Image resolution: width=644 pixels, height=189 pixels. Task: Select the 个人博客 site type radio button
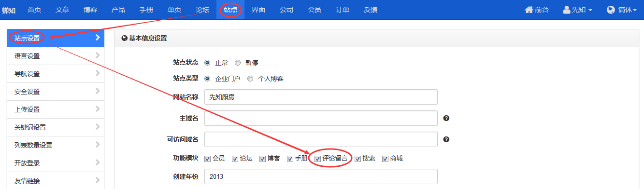click(x=250, y=79)
